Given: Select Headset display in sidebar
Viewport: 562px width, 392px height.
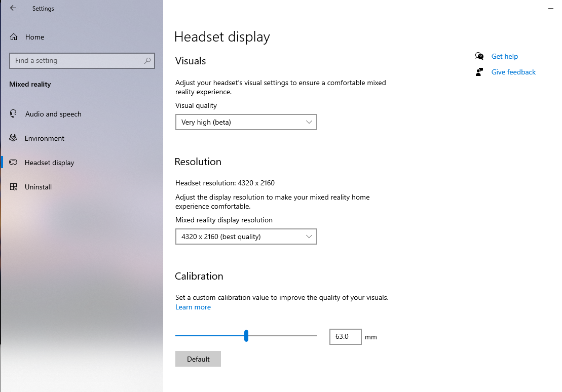Looking at the screenshot, I should pos(50,163).
